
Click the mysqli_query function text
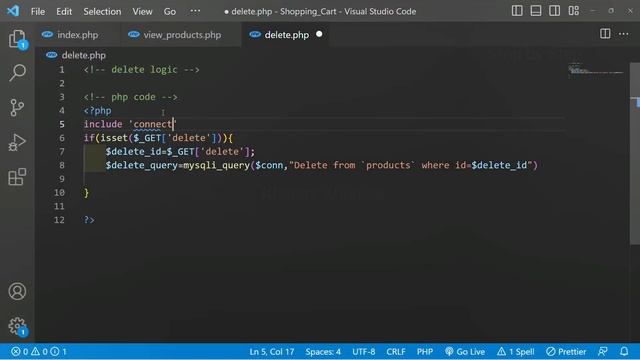(x=216, y=165)
